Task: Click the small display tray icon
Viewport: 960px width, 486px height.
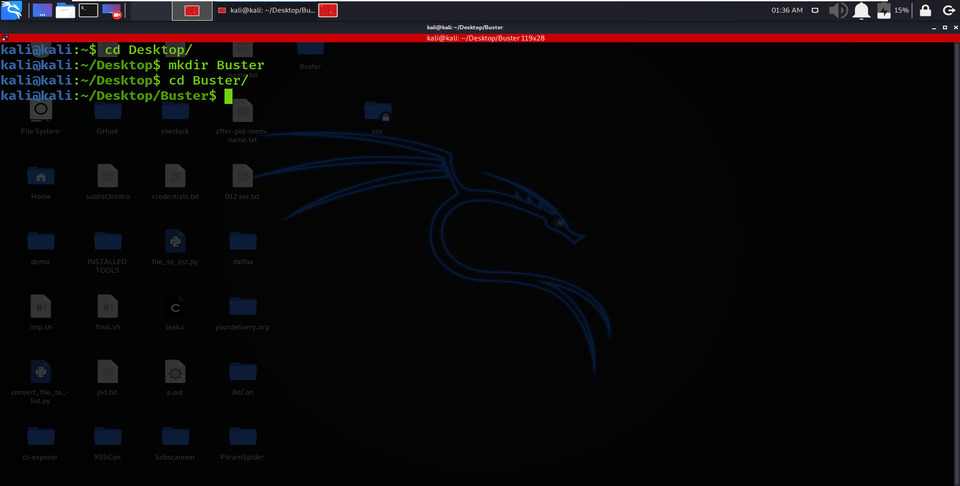Action: tap(815, 10)
